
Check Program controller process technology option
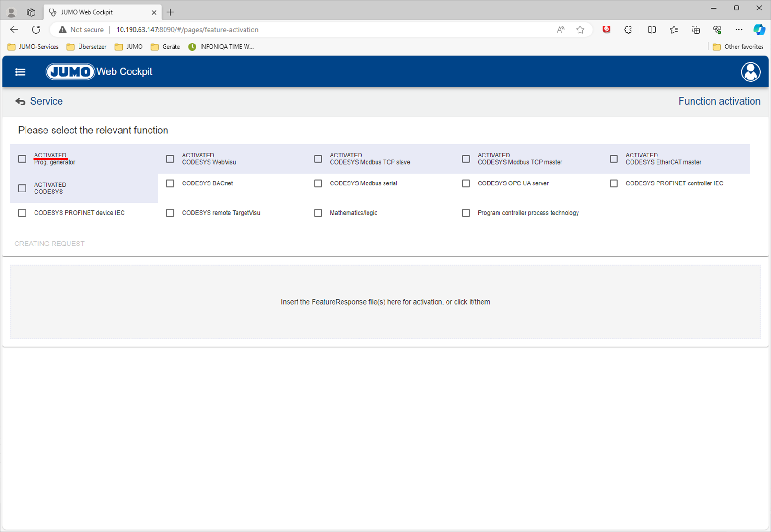point(466,213)
